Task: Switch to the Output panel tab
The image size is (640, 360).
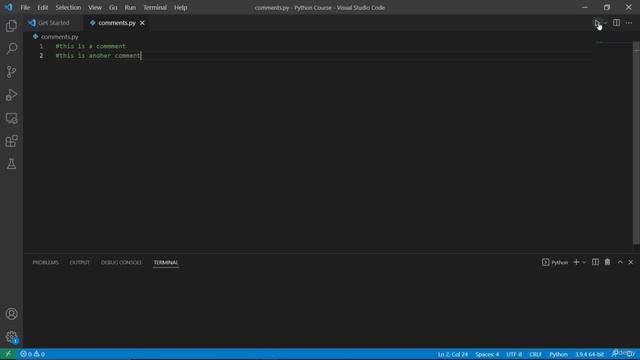Action: point(80,262)
